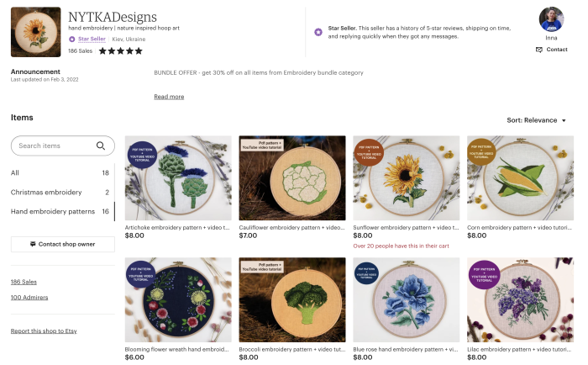
Task: Click the purple Star Seller badge icon
Action: (72, 39)
